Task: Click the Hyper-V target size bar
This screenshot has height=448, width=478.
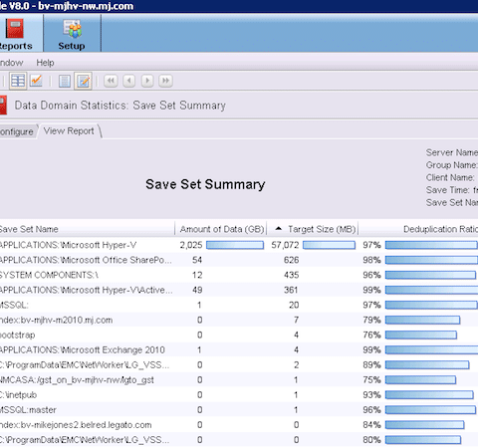Action: (x=329, y=245)
